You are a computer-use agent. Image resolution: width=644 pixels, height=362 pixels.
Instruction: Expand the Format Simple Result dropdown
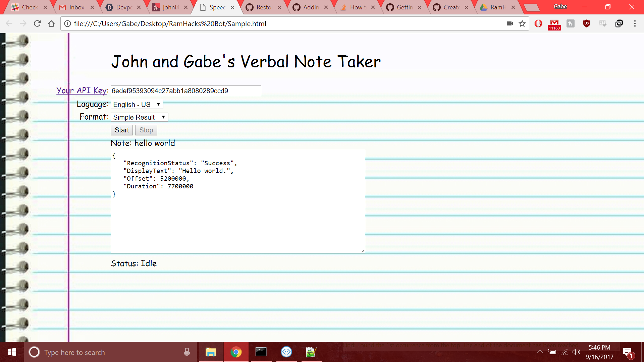[139, 117]
